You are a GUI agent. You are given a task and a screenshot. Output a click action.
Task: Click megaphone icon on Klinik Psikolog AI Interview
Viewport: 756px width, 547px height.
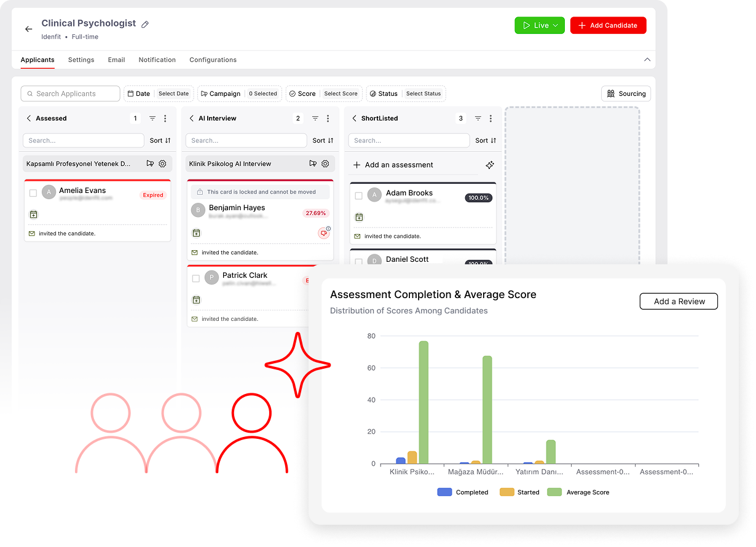tap(313, 163)
